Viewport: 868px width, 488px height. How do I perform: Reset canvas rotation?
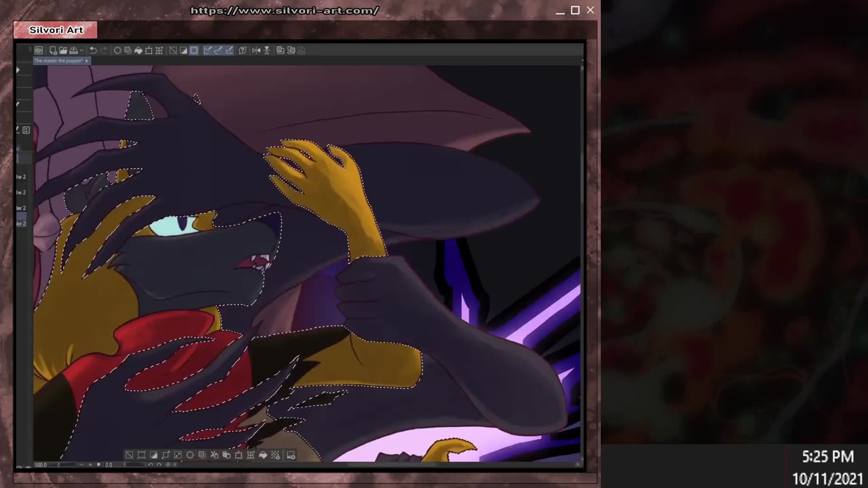click(x=167, y=465)
